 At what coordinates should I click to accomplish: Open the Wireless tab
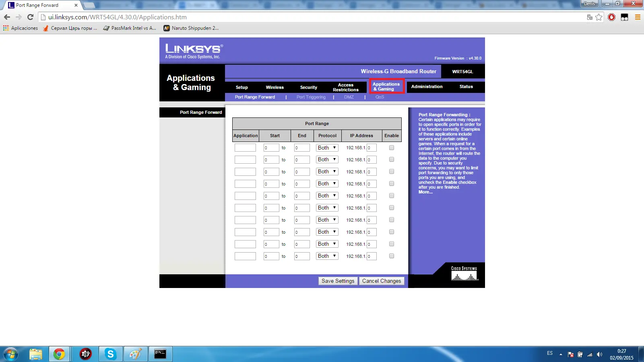pyautogui.click(x=275, y=87)
